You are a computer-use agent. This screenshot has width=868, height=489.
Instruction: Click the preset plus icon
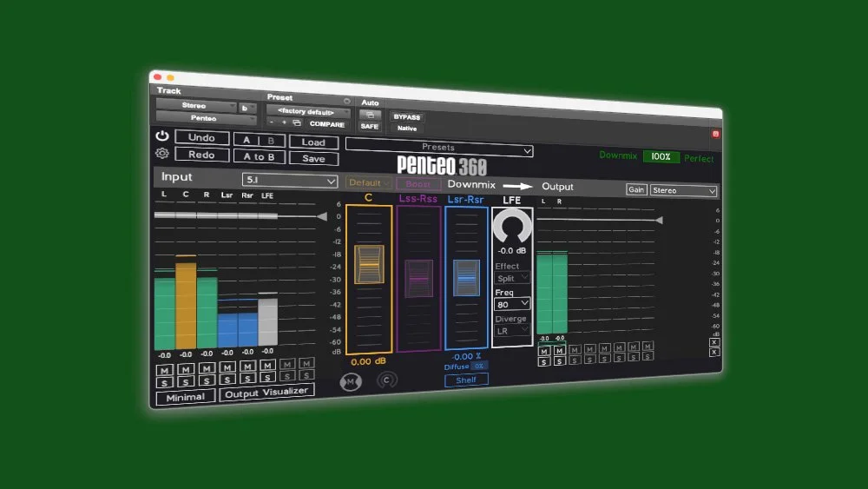(284, 122)
